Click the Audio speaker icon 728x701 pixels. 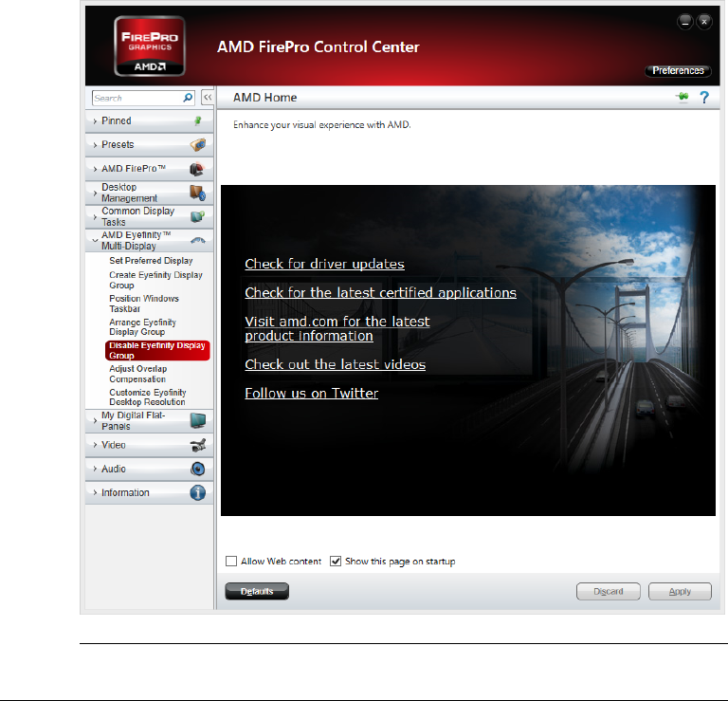198,469
